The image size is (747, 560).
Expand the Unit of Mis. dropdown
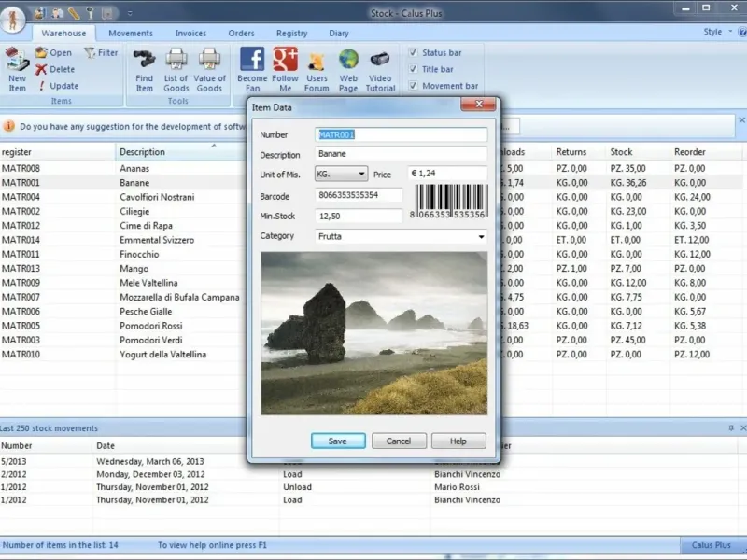click(x=361, y=174)
